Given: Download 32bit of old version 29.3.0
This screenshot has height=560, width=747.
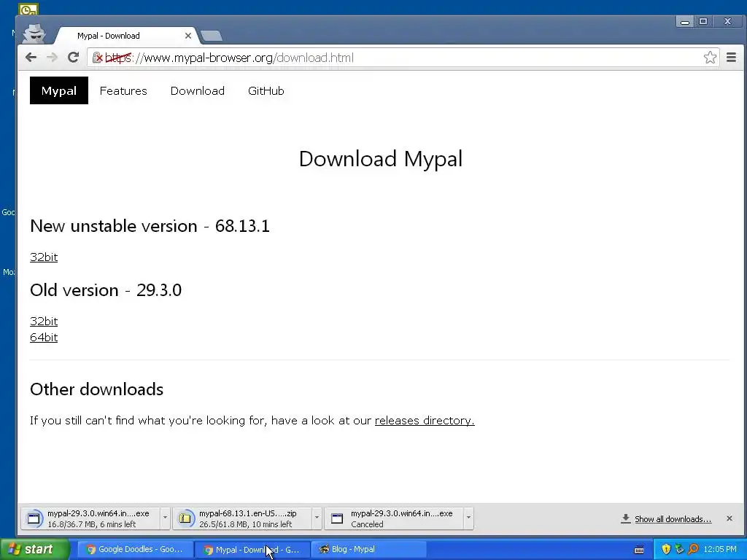Looking at the screenshot, I should pyautogui.click(x=44, y=322).
